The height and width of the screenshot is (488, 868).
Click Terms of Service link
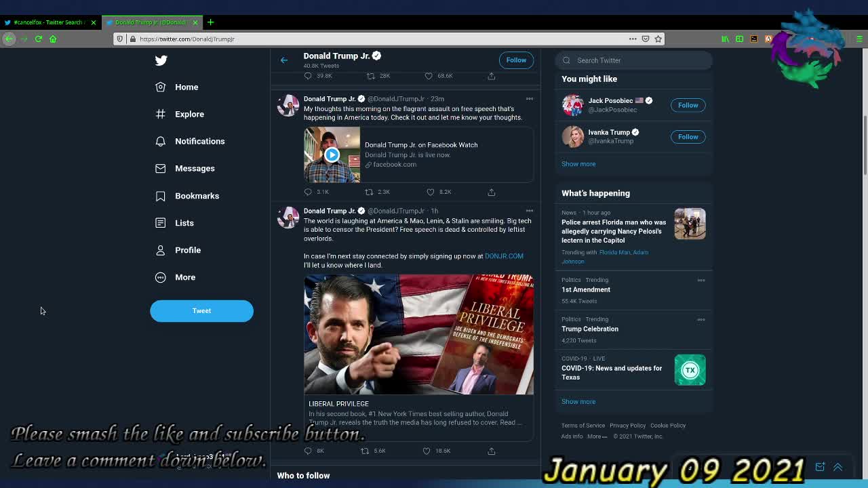[583, 426]
